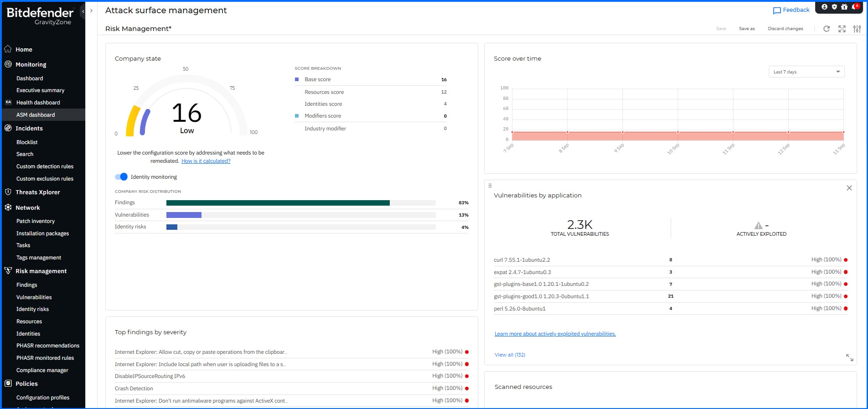Click the gift box icon

(x=844, y=7)
